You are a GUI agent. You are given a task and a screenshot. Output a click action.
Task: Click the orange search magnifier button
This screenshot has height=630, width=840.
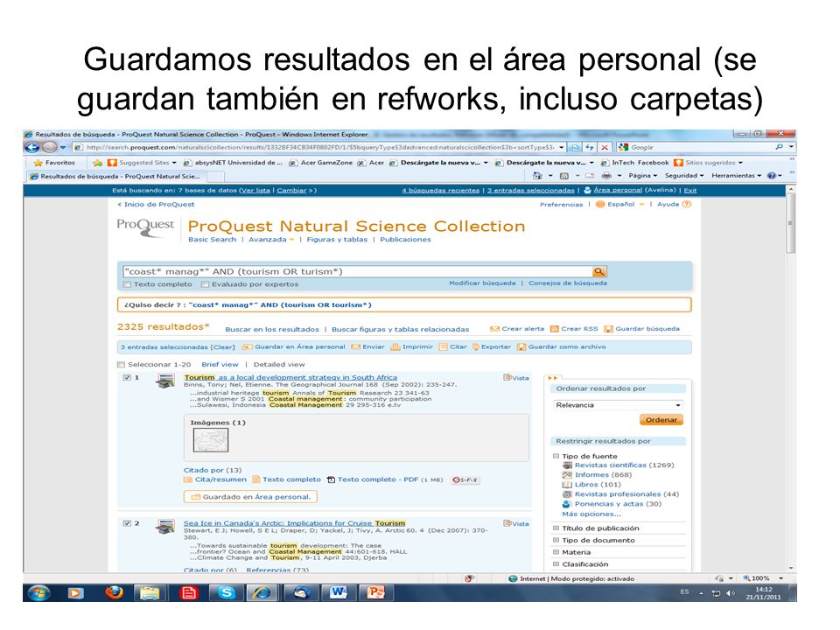pyautogui.click(x=598, y=271)
